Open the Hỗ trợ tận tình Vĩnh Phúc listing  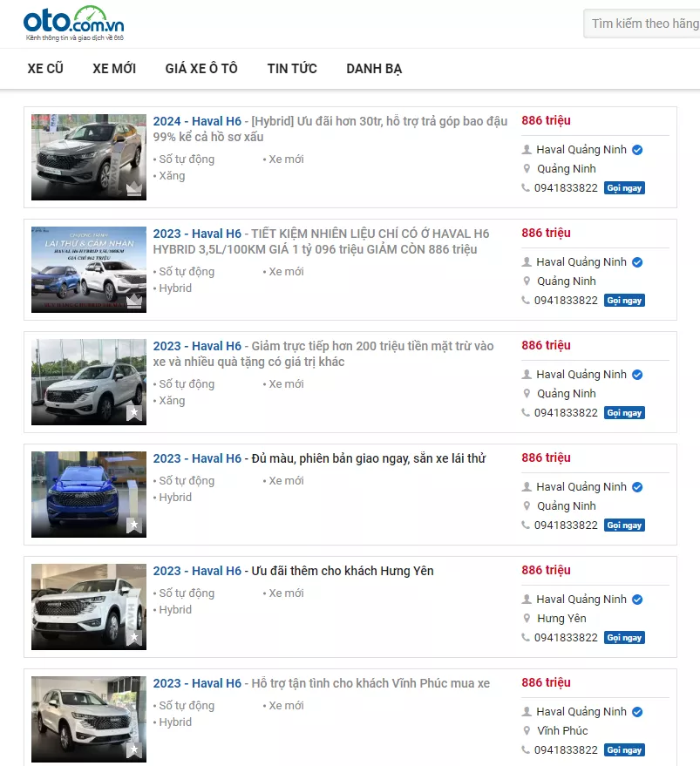coord(321,683)
